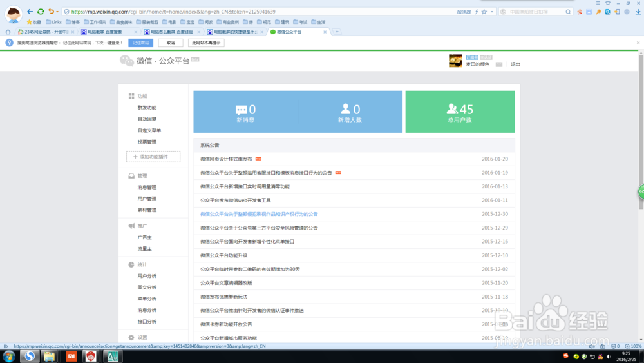Open 投票管理 in the sidebar
Screen dimensions: 644x363
click(147, 142)
